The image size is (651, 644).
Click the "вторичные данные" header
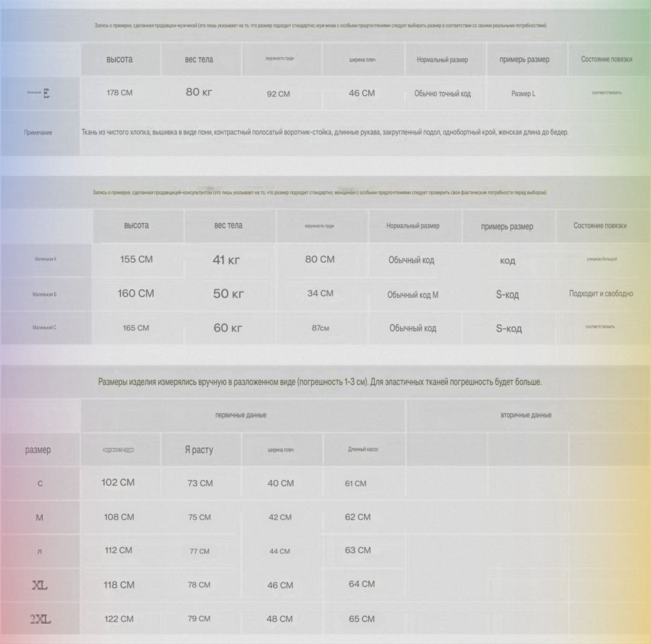pos(526,415)
